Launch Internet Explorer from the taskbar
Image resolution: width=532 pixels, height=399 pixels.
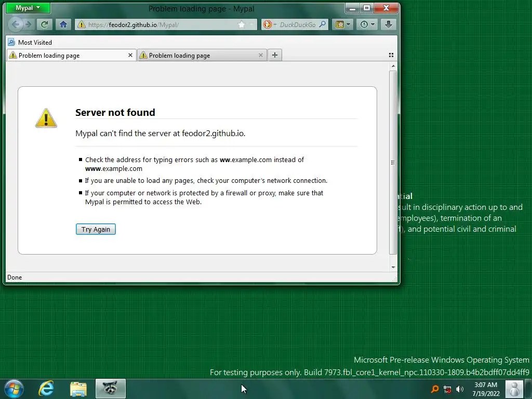(x=46, y=389)
